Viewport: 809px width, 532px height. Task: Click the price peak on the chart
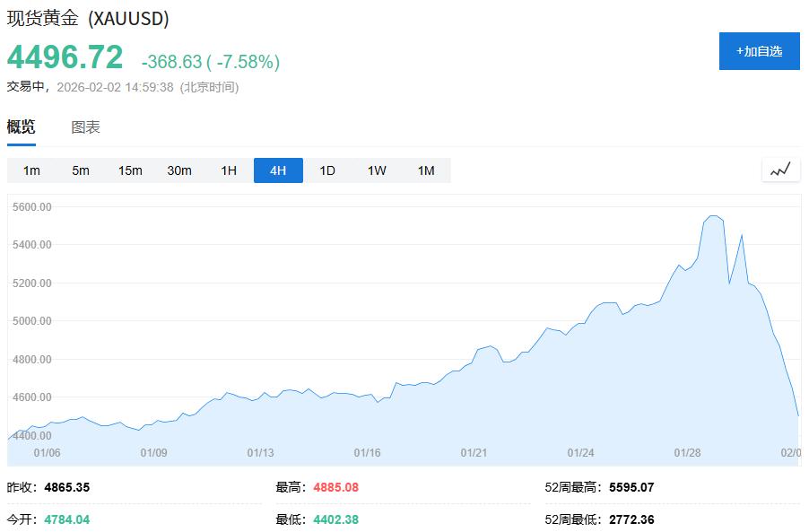pyautogui.click(x=713, y=216)
